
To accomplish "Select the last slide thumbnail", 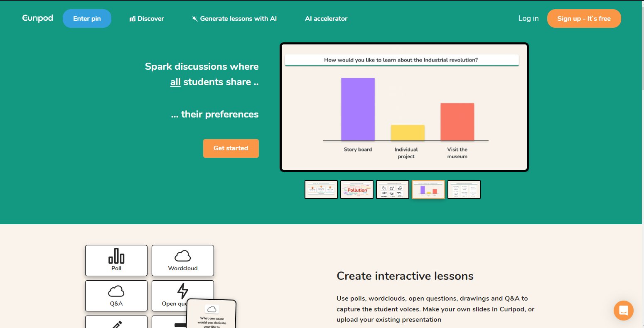I will tap(464, 190).
